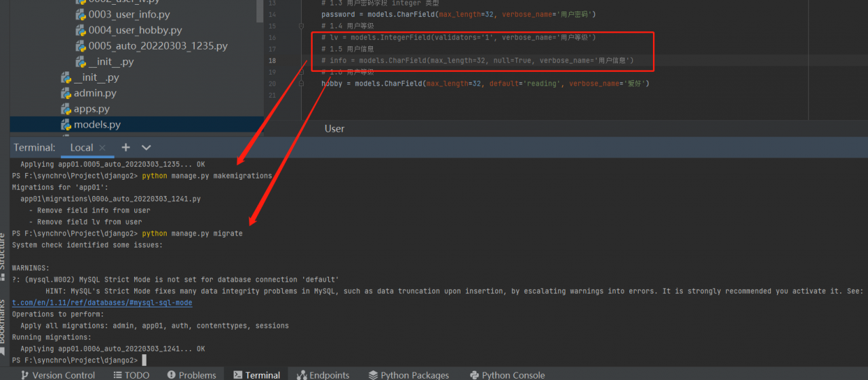868x380 pixels.
Task: Open the TODO tool window
Action: coord(132,375)
